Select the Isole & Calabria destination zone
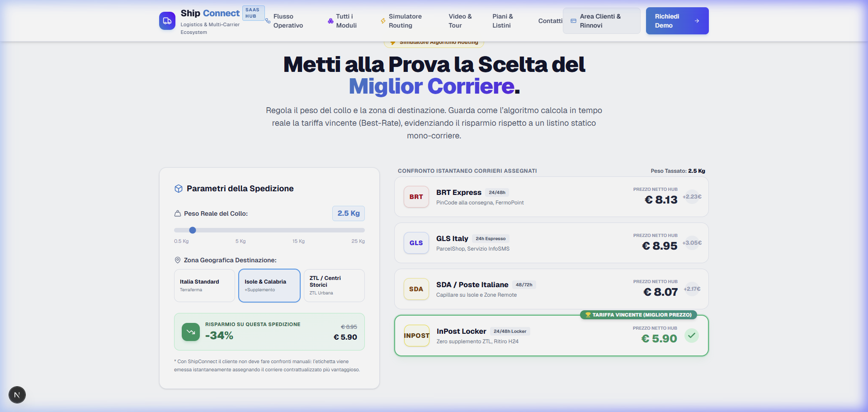This screenshot has height=412, width=868. coord(269,285)
